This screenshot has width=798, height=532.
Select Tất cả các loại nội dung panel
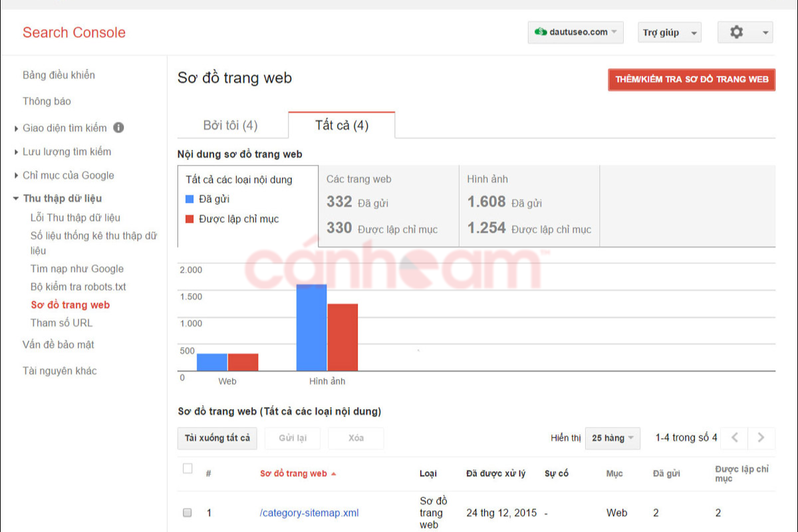point(247,206)
